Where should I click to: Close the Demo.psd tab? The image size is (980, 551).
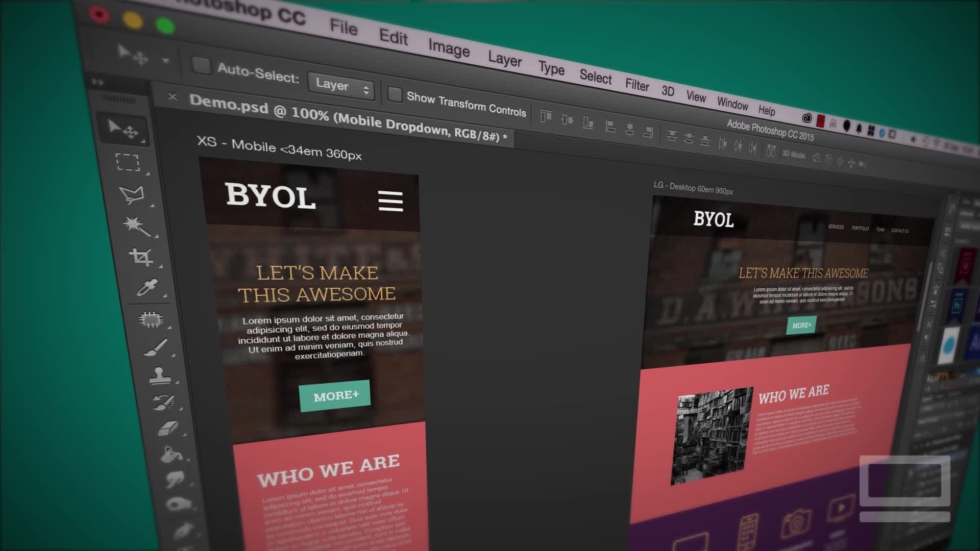[x=173, y=96]
